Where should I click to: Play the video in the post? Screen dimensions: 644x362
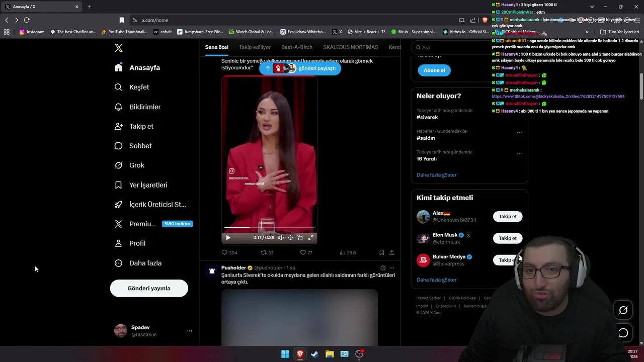228,238
